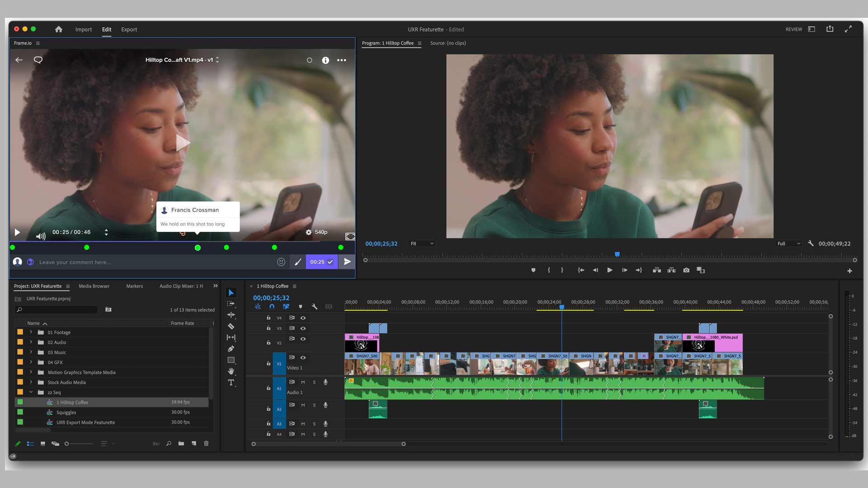Click the Add Marker icon in the Program monitor
Screen dimensions: 868x488
pos(533,270)
